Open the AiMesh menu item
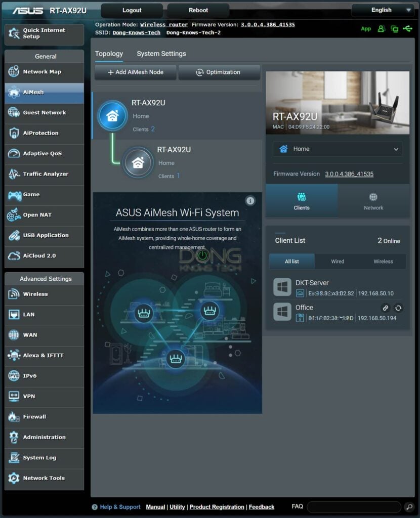This screenshot has height=518, width=420. point(45,92)
